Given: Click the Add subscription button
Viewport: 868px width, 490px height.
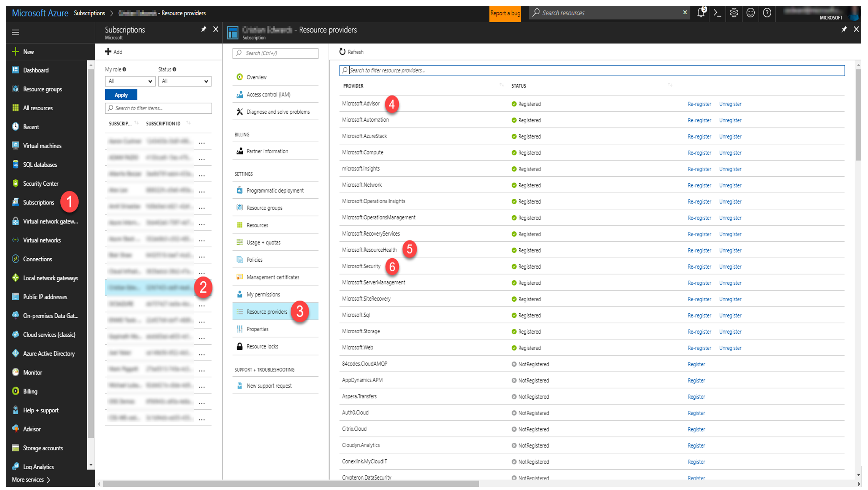Looking at the screenshot, I should tap(114, 52).
